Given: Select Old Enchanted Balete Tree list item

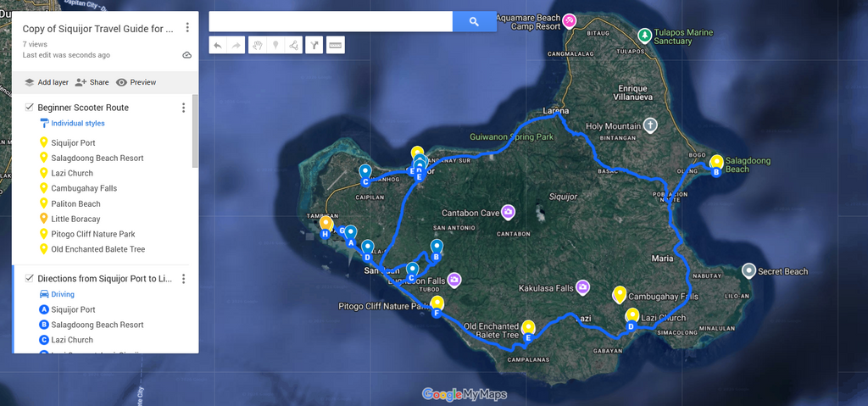Looking at the screenshot, I should click(x=98, y=249).
